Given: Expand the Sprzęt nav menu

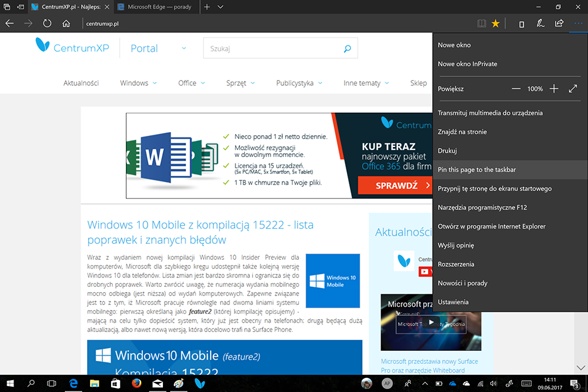Looking at the screenshot, I should pos(240,83).
